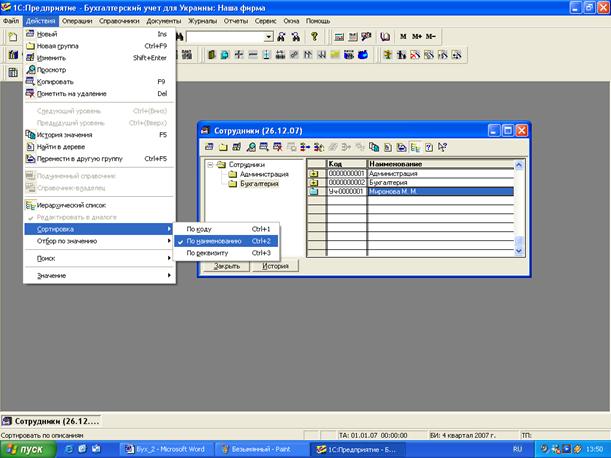Choose Копировать menu entry
Screen dimensions: 611x458
pyautogui.click(x=99, y=82)
